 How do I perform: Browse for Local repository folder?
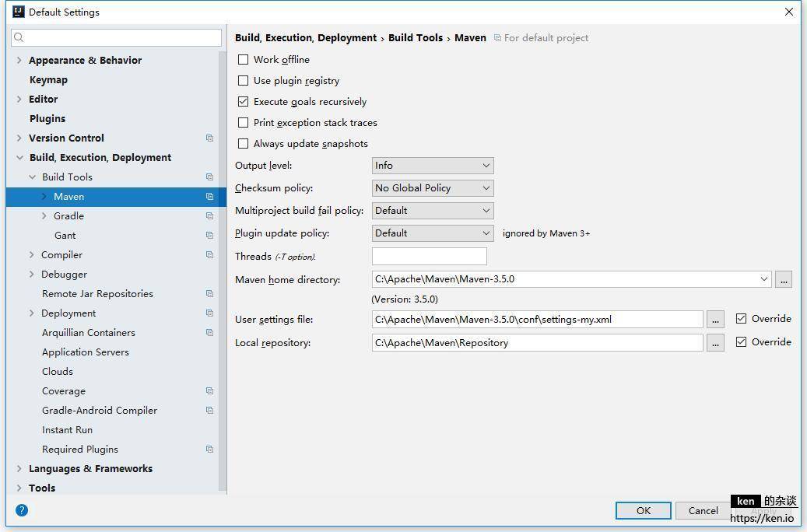click(x=715, y=343)
